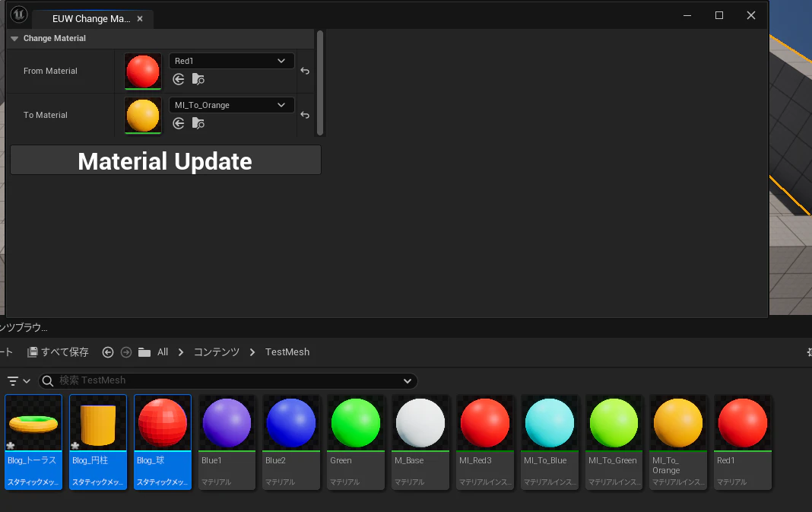
Task: Go forward in content browser history
Action: coord(126,352)
